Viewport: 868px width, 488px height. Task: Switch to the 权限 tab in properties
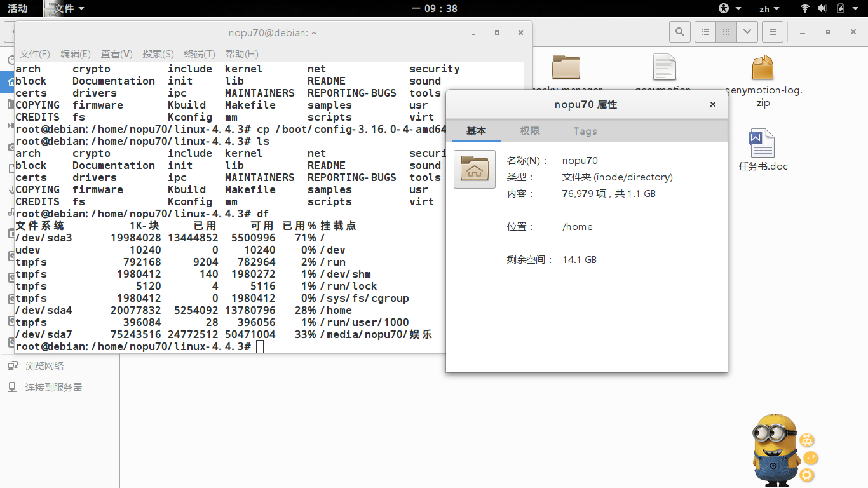530,131
